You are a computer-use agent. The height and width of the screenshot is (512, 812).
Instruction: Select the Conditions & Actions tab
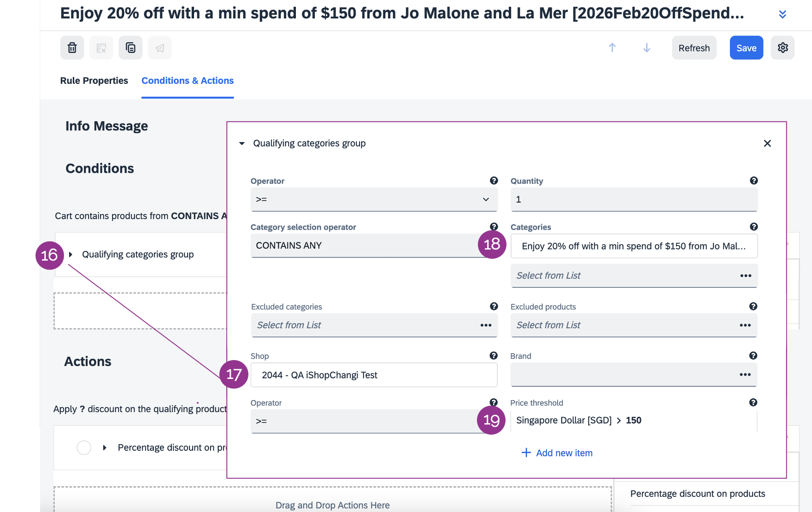point(188,81)
